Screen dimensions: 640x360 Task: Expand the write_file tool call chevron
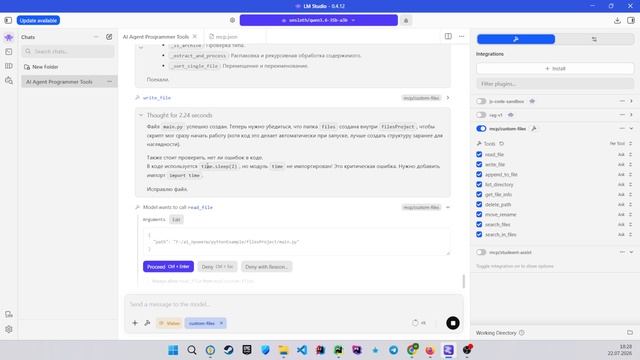click(448, 98)
